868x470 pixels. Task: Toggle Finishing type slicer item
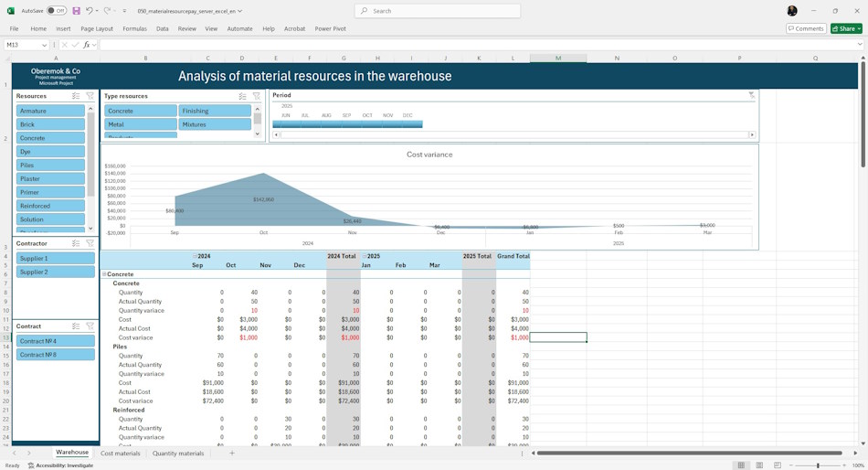(x=214, y=111)
